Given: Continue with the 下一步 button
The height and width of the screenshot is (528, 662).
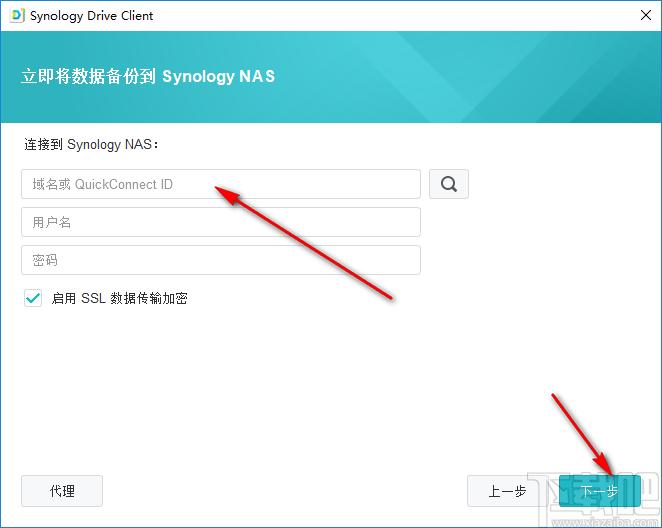Looking at the screenshot, I should tap(600, 491).
